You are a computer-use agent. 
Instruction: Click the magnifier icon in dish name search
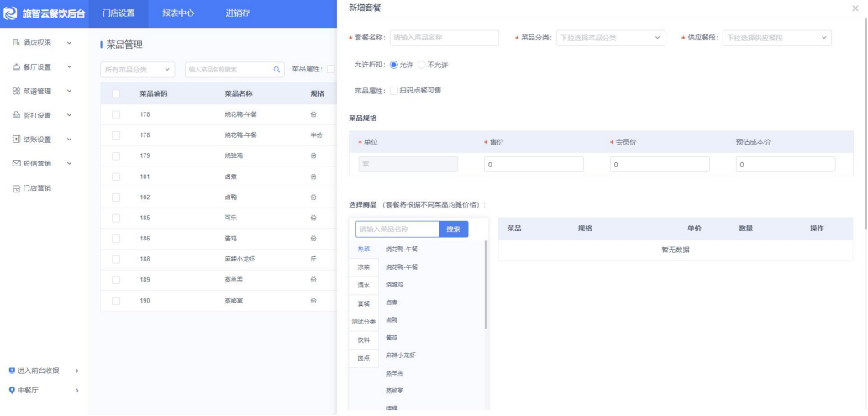(276, 70)
